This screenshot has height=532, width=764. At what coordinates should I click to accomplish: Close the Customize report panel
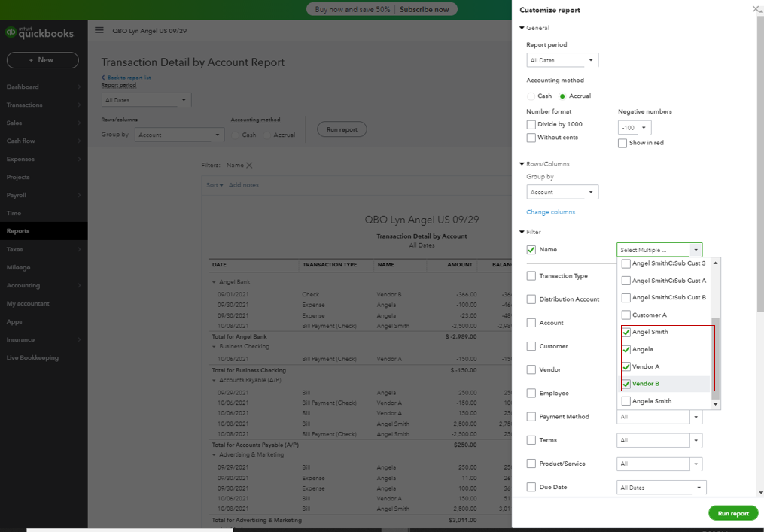[756, 9]
